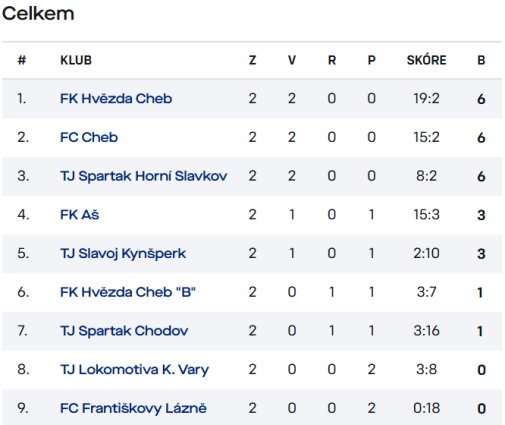Open TJ Spartak Horní Slavkov link

[144, 176]
